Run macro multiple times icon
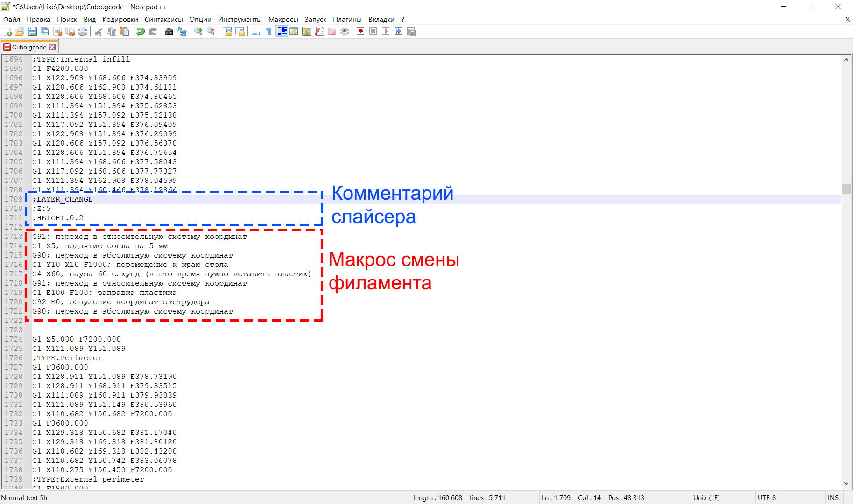This screenshot has height=504, width=853. click(398, 31)
